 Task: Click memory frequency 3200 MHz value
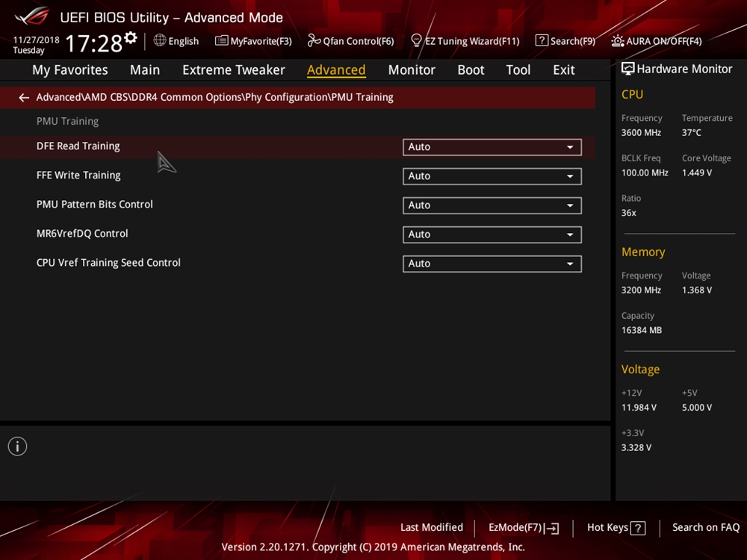coord(641,290)
